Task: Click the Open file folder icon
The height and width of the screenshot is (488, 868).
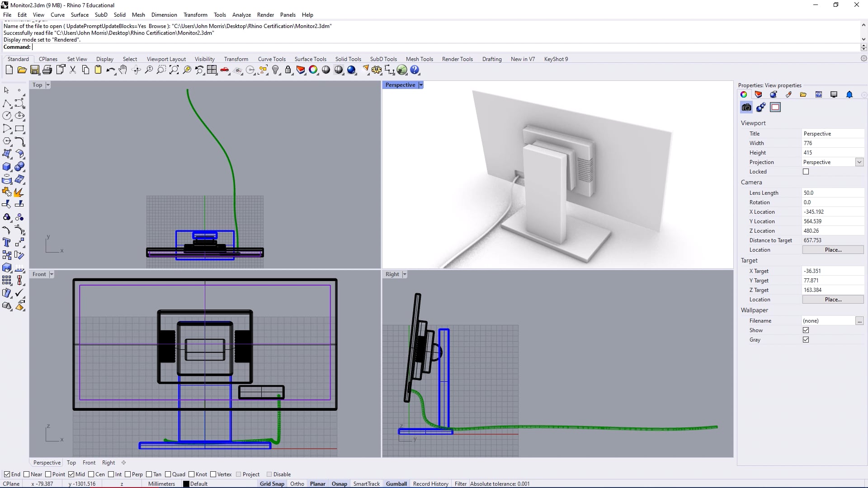Action: tap(22, 70)
